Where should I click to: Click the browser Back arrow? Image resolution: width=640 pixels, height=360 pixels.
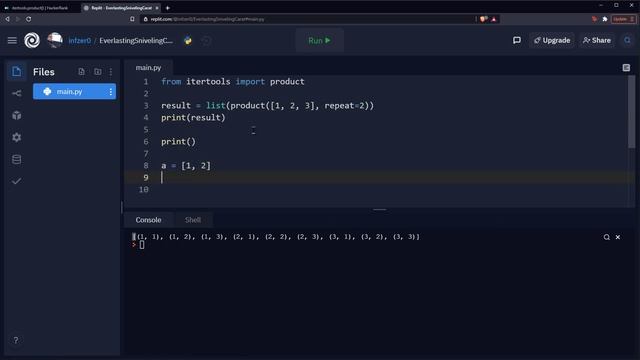click(7, 19)
